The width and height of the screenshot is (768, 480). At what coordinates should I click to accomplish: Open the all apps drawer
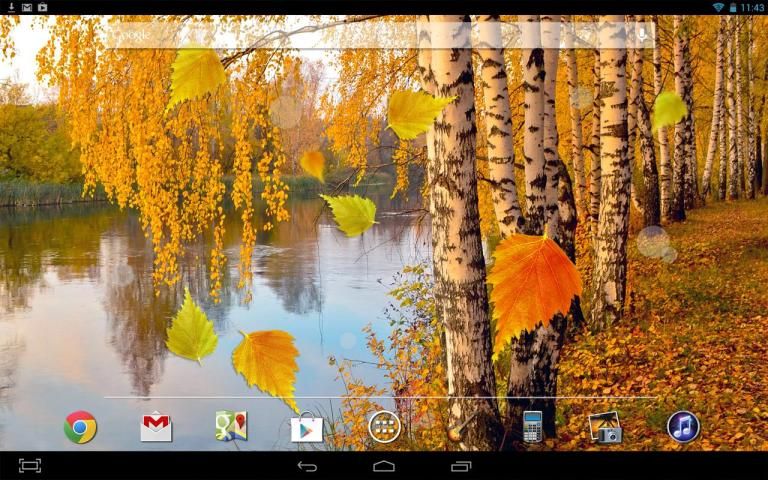(x=384, y=427)
